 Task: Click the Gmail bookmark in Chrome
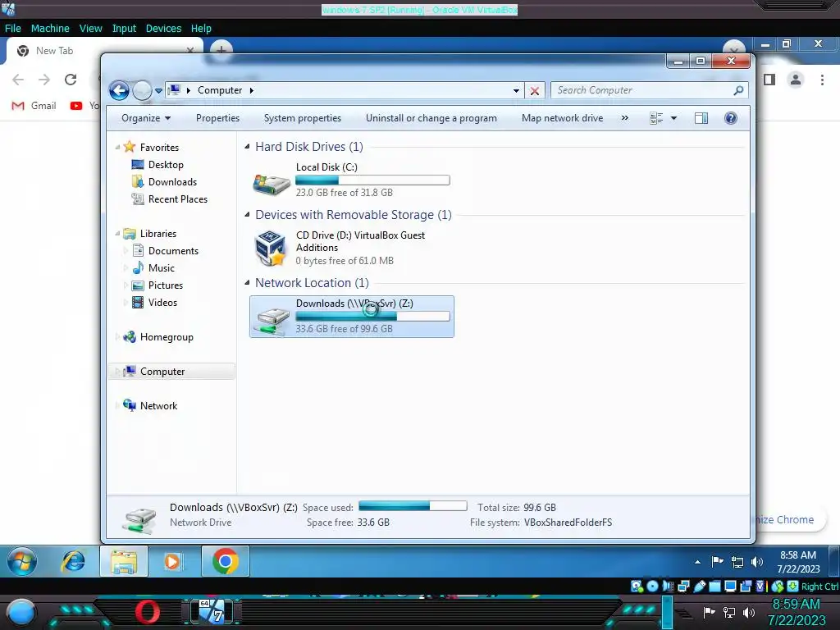34,106
